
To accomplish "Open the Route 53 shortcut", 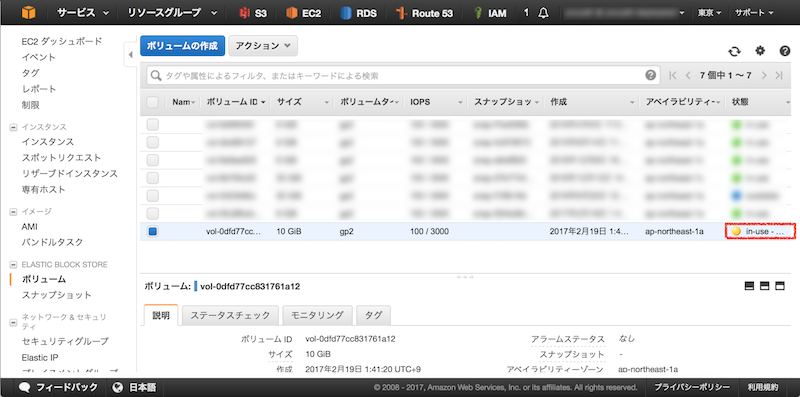I will 424,13.
